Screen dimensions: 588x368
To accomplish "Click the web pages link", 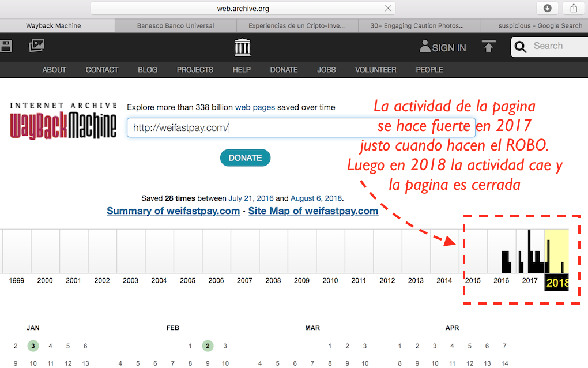I will click(x=255, y=107).
